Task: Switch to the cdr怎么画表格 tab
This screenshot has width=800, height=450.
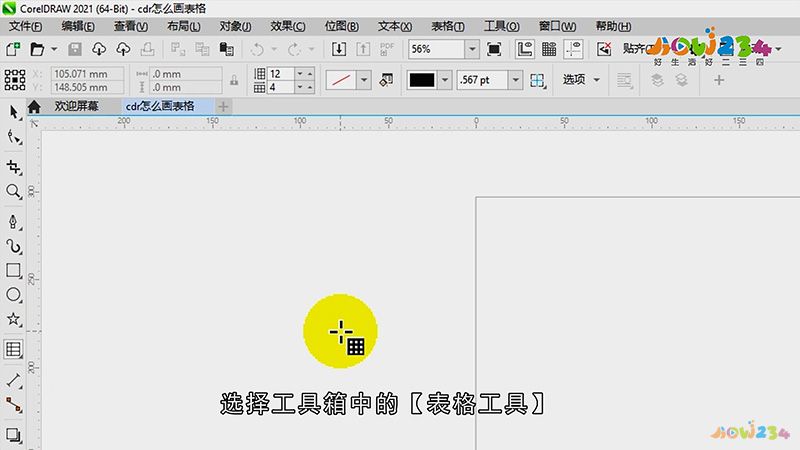Action: click(160, 106)
